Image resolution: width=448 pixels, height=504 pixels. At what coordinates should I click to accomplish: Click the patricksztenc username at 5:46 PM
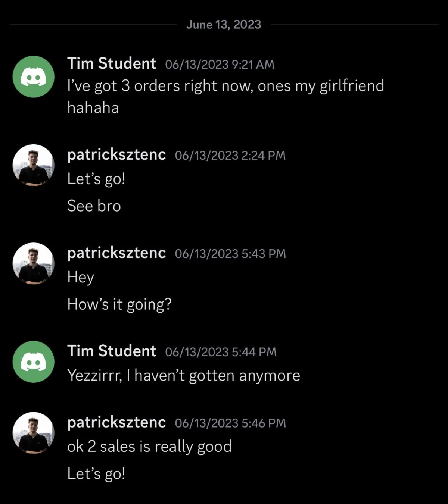[116, 422]
